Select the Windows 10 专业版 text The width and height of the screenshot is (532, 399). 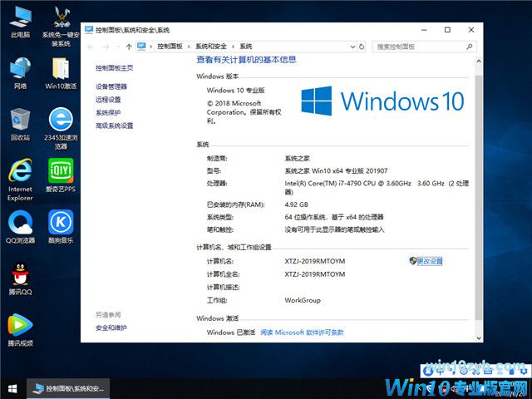tap(235, 91)
